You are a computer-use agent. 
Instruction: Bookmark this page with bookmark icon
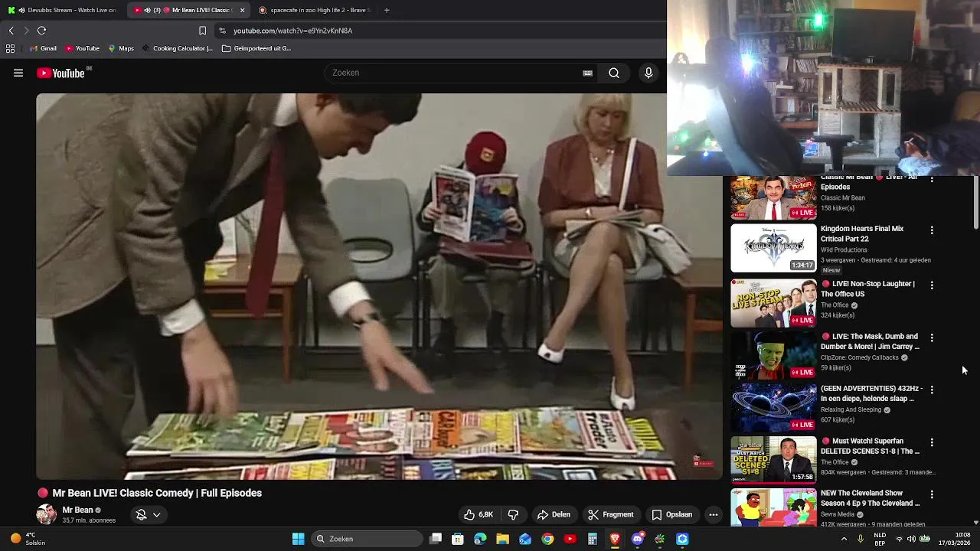pos(202,31)
